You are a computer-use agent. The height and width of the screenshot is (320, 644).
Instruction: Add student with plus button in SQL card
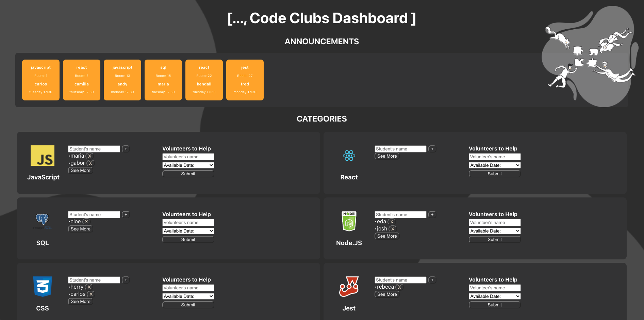pos(126,214)
